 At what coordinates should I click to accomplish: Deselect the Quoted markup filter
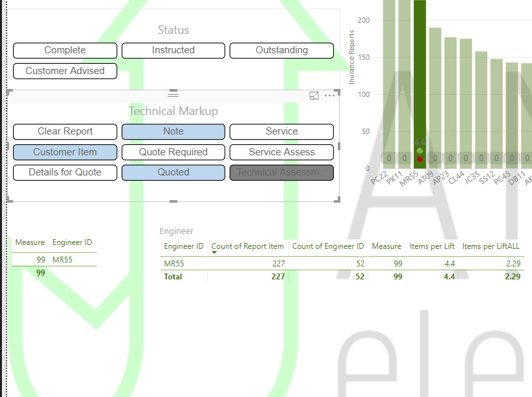pyautogui.click(x=173, y=172)
